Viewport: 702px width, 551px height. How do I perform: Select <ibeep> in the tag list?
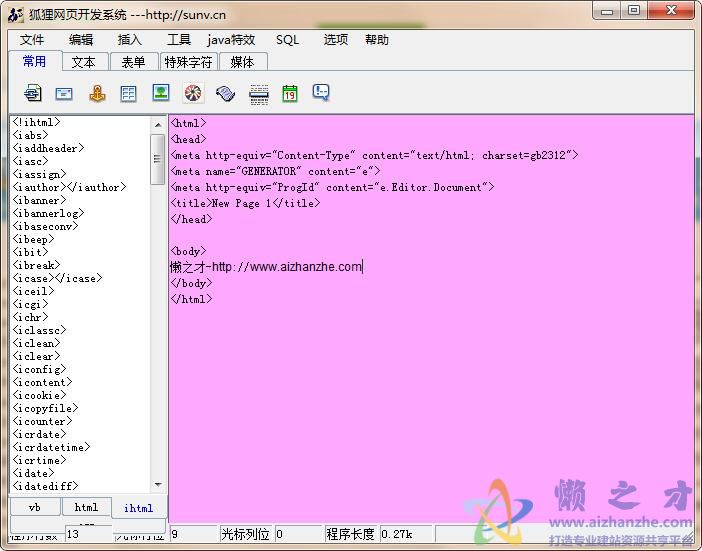tap(33, 239)
